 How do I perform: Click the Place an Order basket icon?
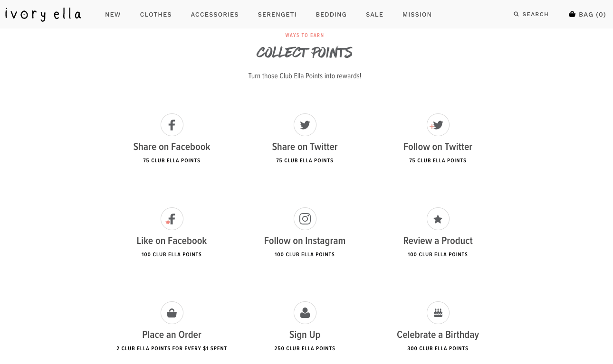coord(172,313)
